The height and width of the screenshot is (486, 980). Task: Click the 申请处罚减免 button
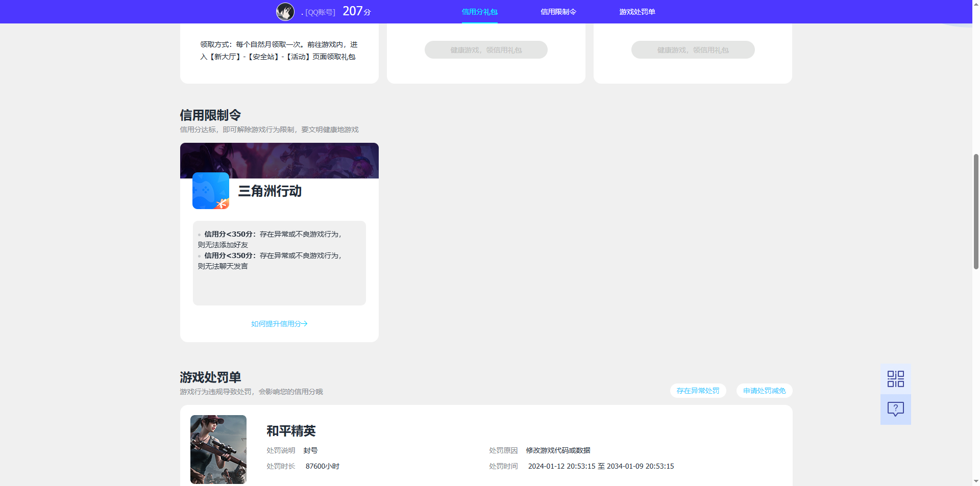764,391
